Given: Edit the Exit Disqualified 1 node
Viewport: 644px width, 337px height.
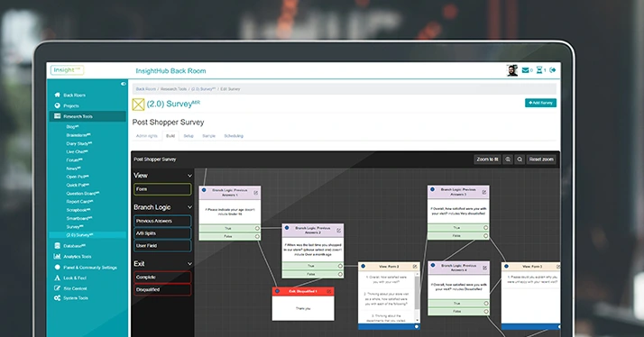Looking at the screenshot, I should pos(329,291).
